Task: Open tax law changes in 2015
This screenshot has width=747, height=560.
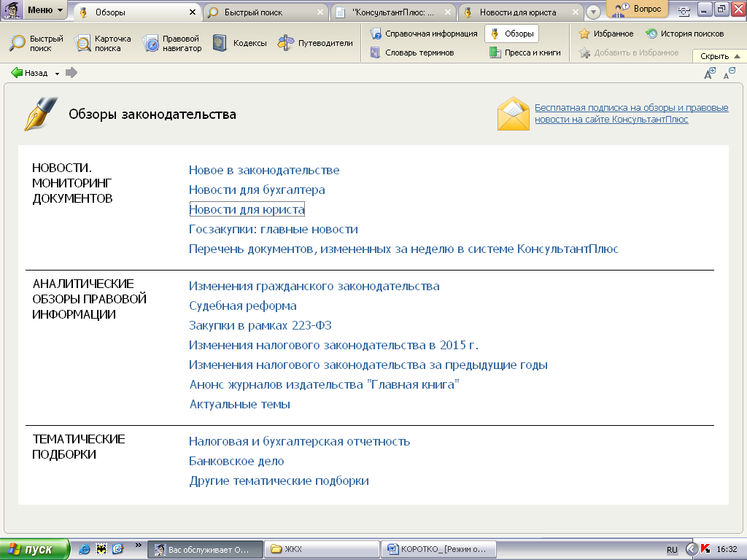Action: 333,345
